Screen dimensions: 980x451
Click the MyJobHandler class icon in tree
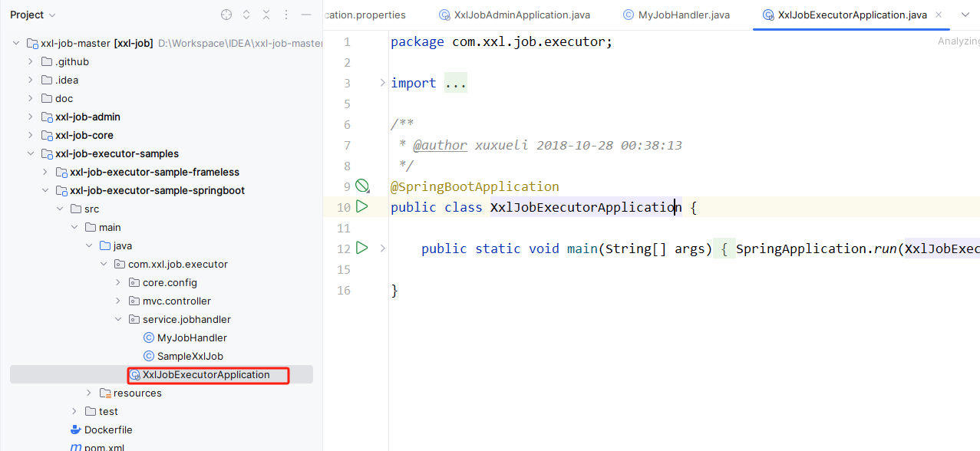[x=149, y=337]
